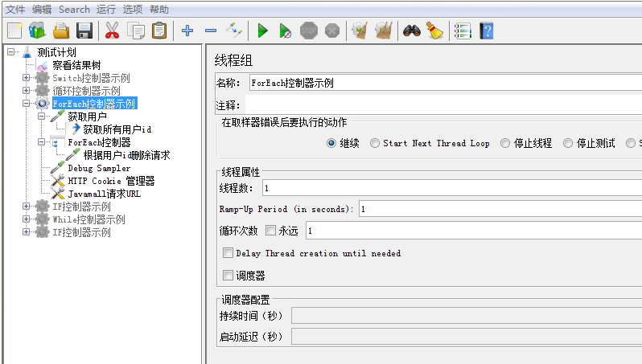Click the Clear All double broom icon

tap(384, 31)
